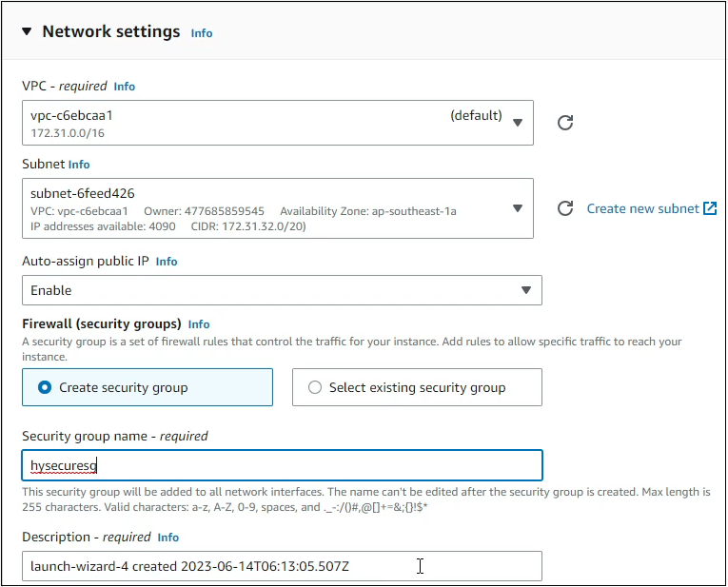
Task: Open the VPC dropdown showing vpc-c6ebcaa1
Action: point(276,123)
